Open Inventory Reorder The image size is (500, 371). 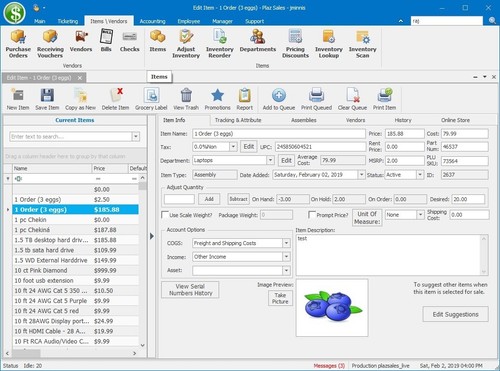click(219, 44)
